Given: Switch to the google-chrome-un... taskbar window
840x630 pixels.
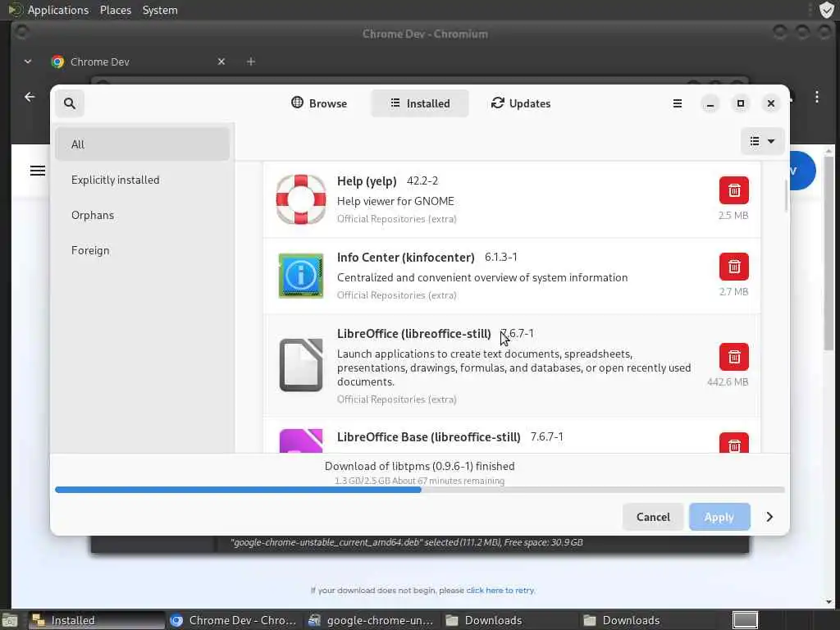Looking at the screenshot, I should pyautogui.click(x=372, y=620).
